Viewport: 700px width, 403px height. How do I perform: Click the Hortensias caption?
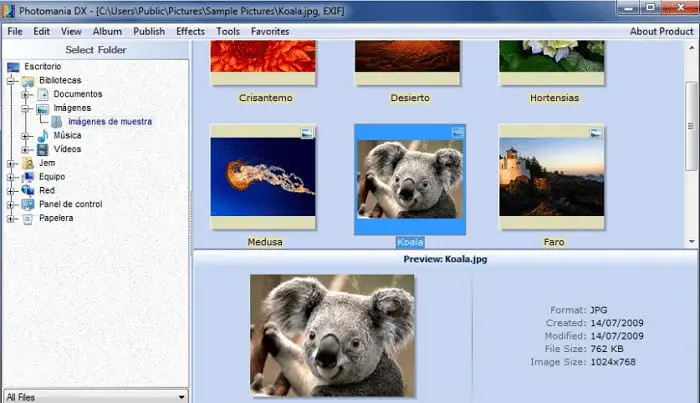[x=554, y=98]
